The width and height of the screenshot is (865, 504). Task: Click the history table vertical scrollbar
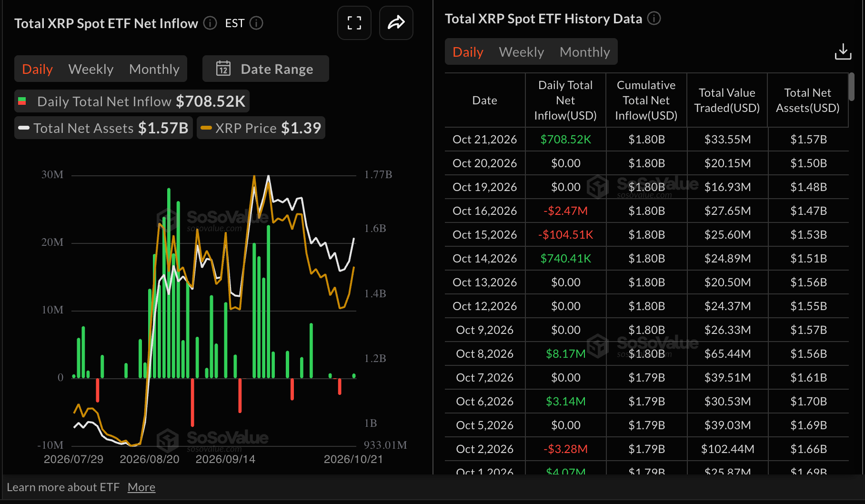[x=852, y=87]
